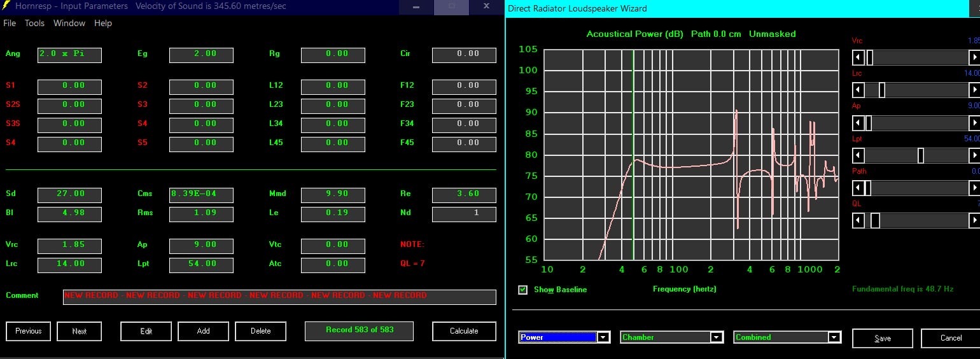Click the red QL = 7 note
Image resolution: width=980 pixels, height=359 pixels.
pyautogui.click(x=412, y=264)
